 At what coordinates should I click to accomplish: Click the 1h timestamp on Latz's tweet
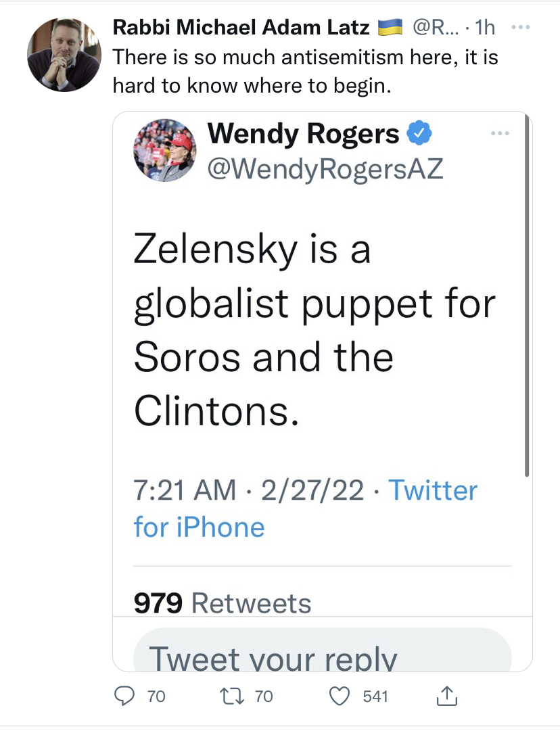pyautogui.click(x=485, y=28)
